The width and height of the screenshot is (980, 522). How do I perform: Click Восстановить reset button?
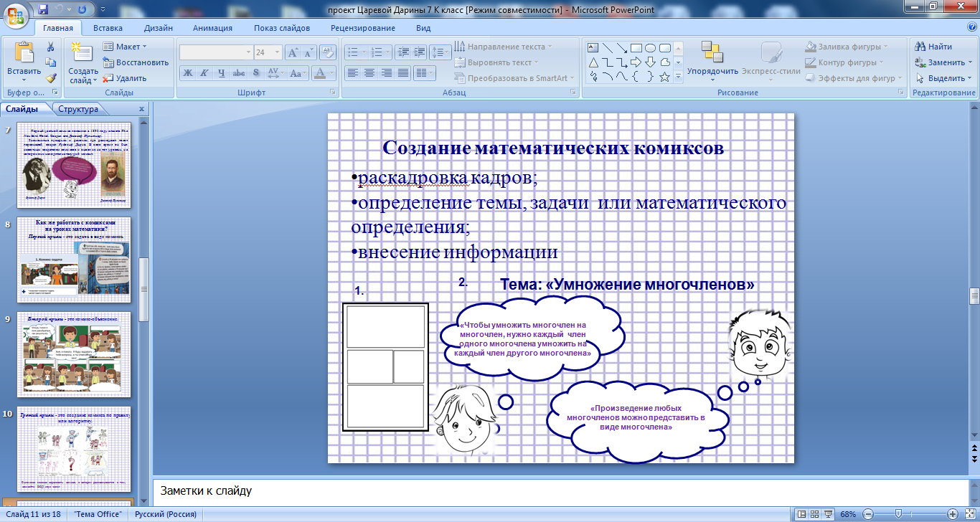(x=136, y=62)
